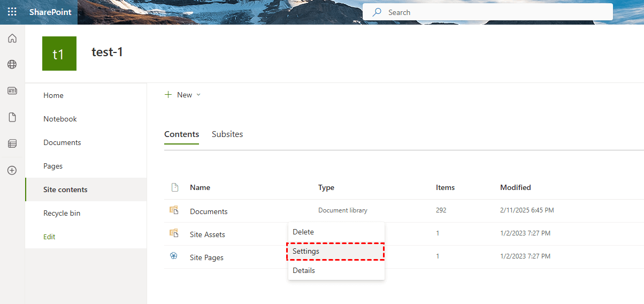
Task: Click the items count 292
Action: coord(441,210)
